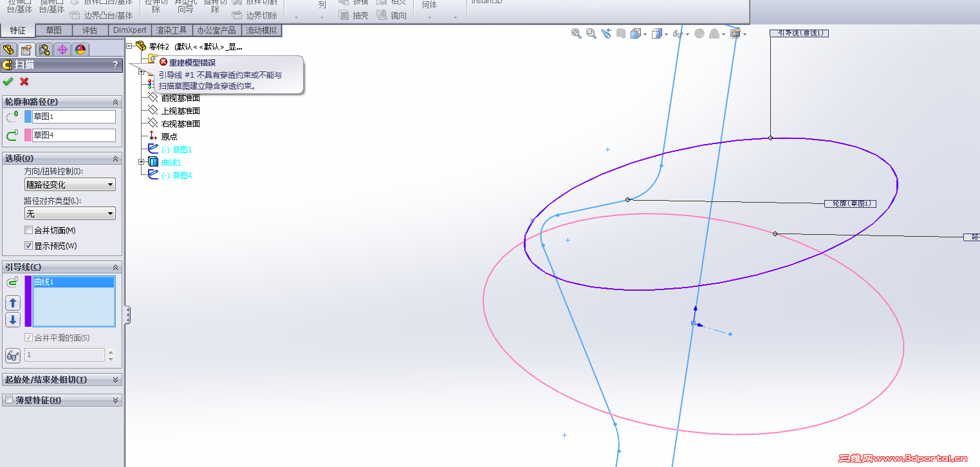Image resolution: width=980 pixels, height=467 pixels.
Task: Cancel the sweep with the red X
Action: [x=24, y=82]
